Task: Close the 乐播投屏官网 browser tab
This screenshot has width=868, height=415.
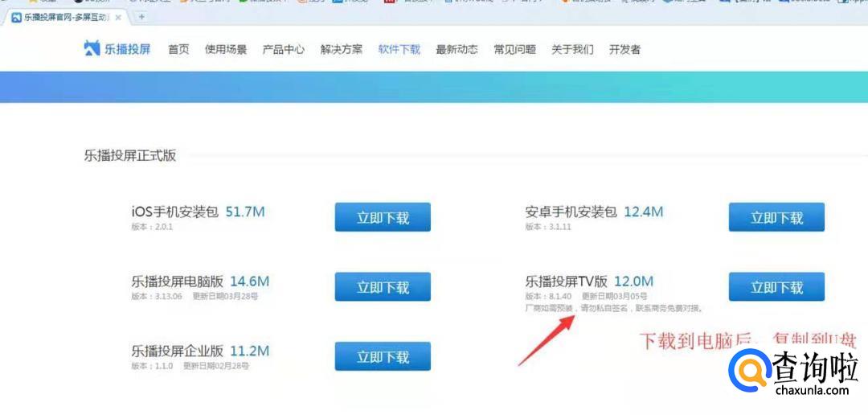Action: (x=118, y=17)
